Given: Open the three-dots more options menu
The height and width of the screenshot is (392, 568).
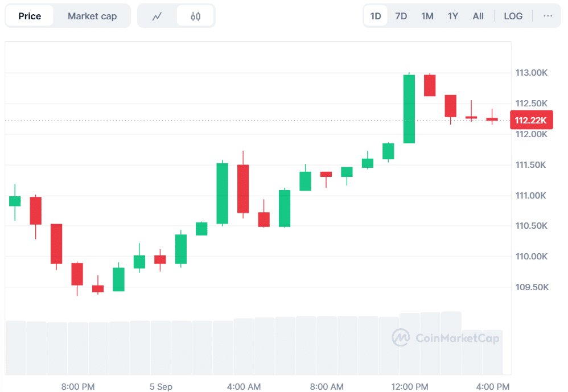Looking at the screenshot, I should point(548,16).
